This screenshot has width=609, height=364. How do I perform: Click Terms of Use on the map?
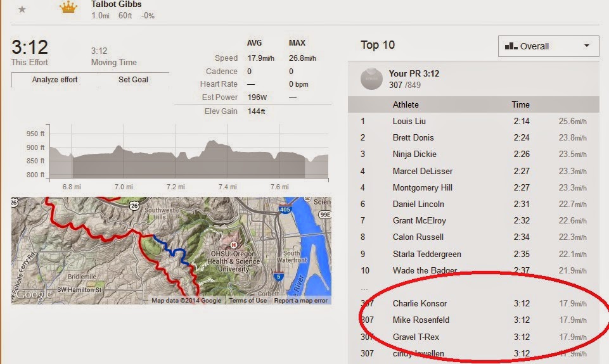pyautogui.click(x=248, y=300)
